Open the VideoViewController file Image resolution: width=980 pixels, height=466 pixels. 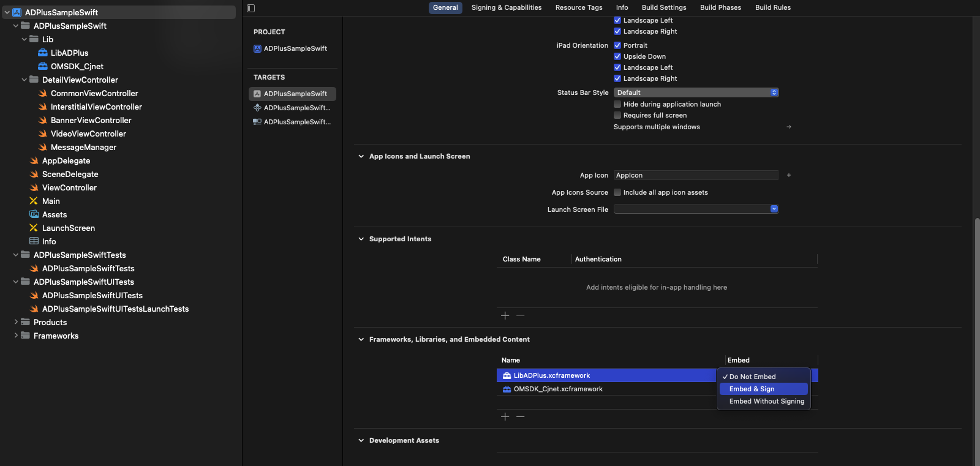[88, 133]
